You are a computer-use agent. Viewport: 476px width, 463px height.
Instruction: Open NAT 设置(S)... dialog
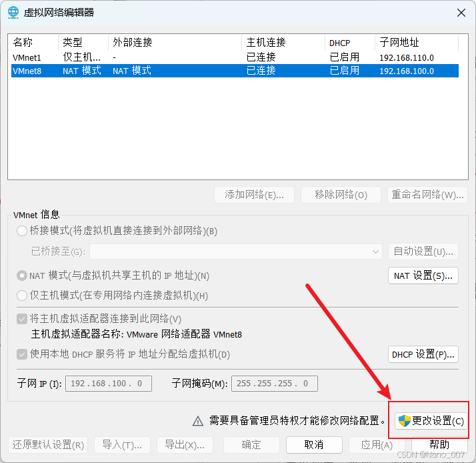coord(423,276)
